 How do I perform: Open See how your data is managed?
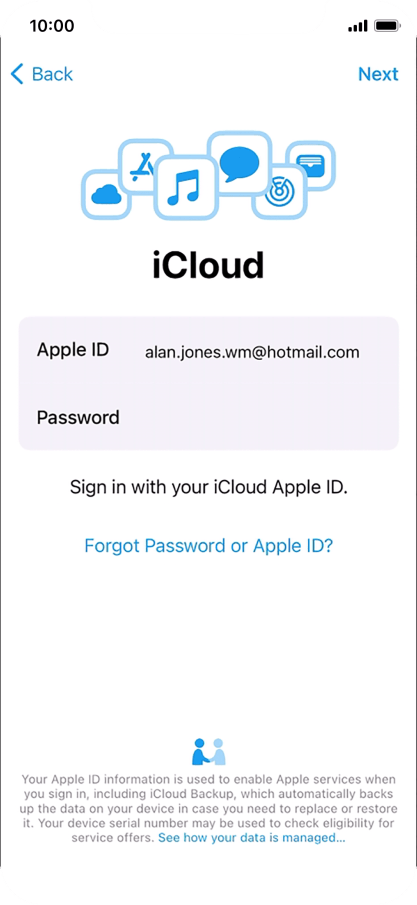[x=252, y=837]
